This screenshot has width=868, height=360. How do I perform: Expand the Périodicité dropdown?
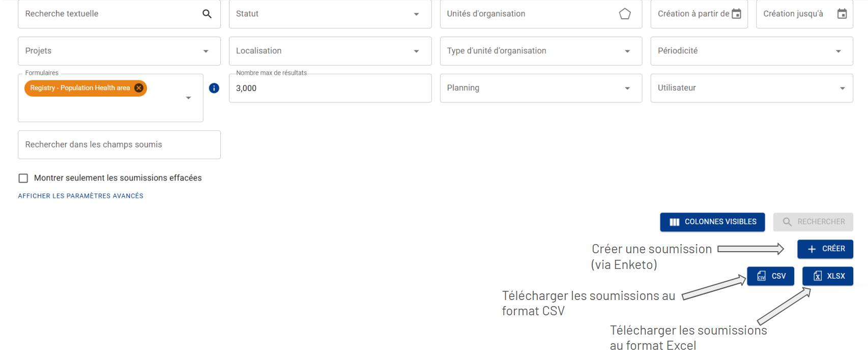coord(751,51)
